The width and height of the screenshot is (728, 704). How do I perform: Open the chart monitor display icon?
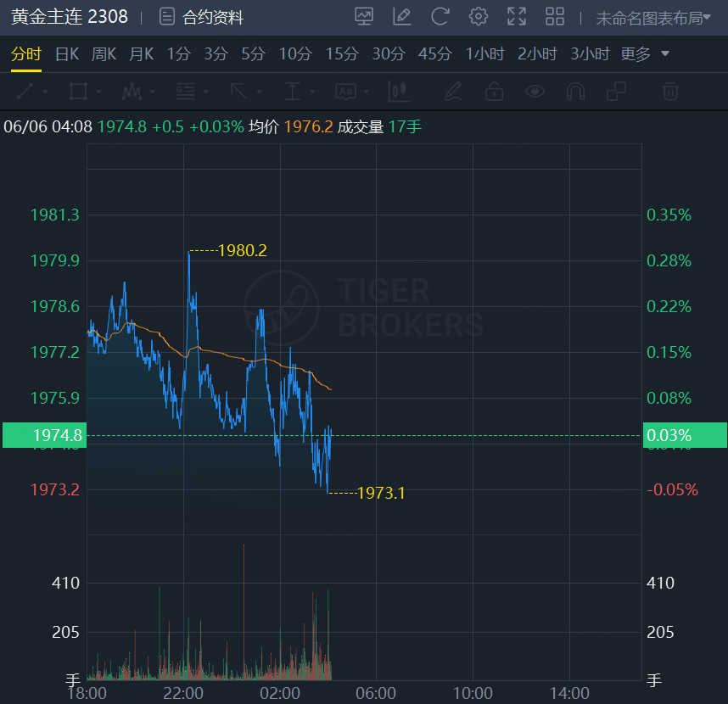pyautogui.click(x=364, y=16)
